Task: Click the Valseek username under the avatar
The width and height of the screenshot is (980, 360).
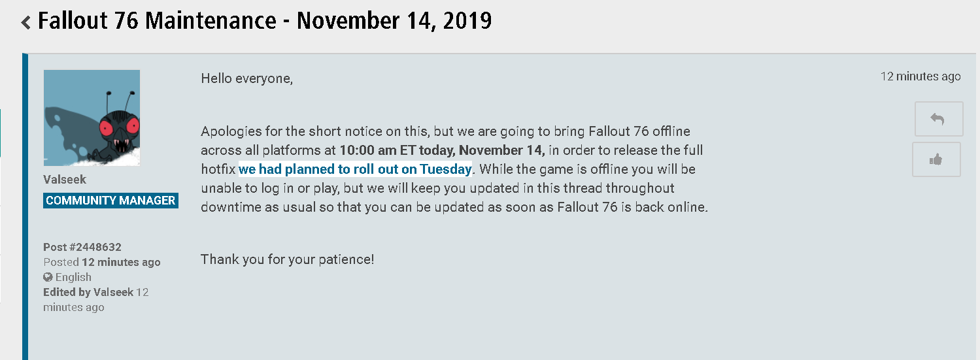Action: pos(65,180)
